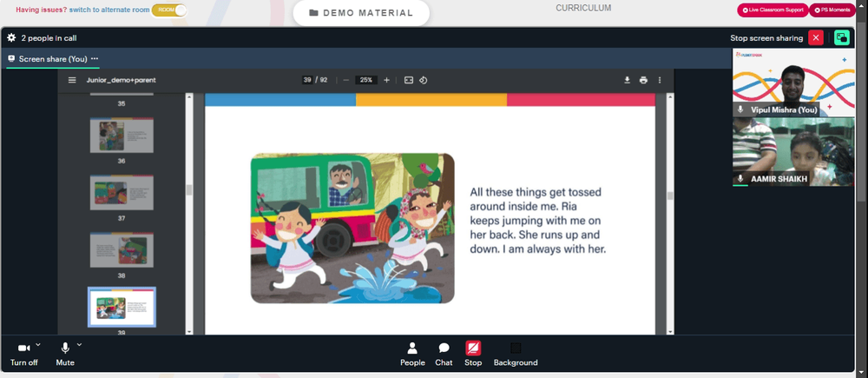868x378 pixels.
Task: Open the PDF viewer more actions menu
Action: click(x=660, y=80)
